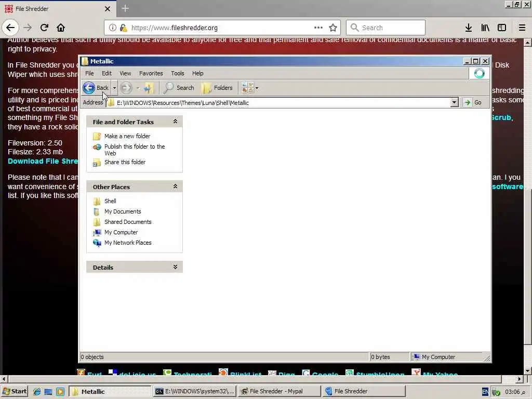This screenshot has height=399, width=532.
Task: Open My Network Places link
Action: 128,243
